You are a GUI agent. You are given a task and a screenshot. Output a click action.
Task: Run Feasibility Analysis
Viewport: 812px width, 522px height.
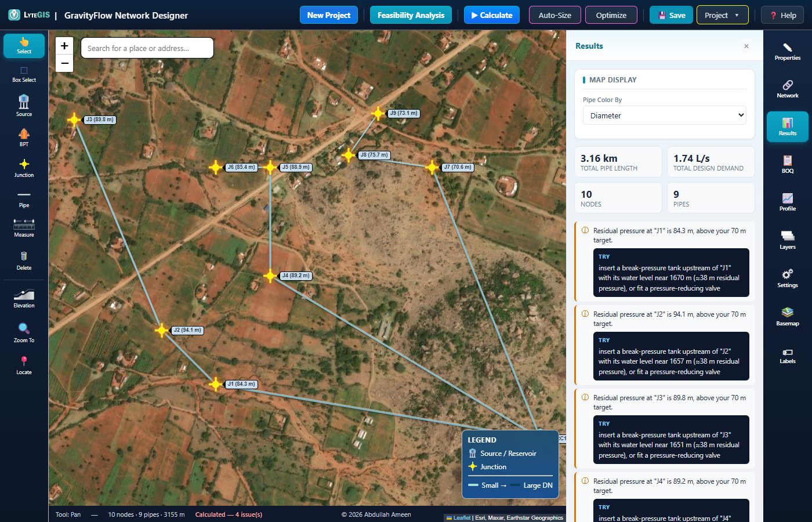411,15
